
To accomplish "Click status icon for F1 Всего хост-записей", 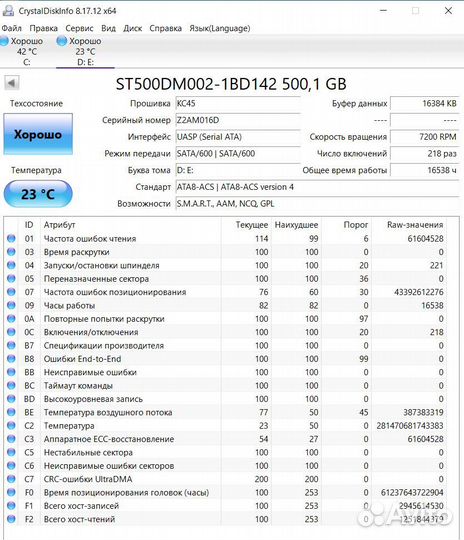I will click(x=11, y=506).
